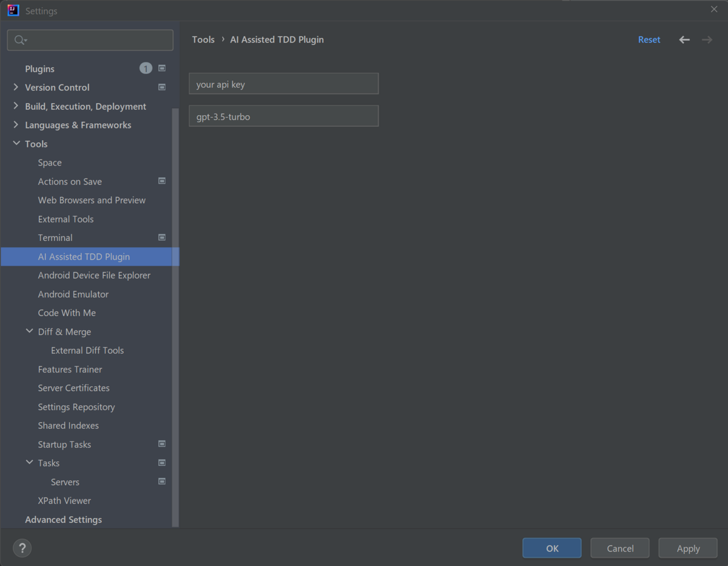Open Servers under Tasks
Screen dimensions: 728x566
(x=65, y=482)
